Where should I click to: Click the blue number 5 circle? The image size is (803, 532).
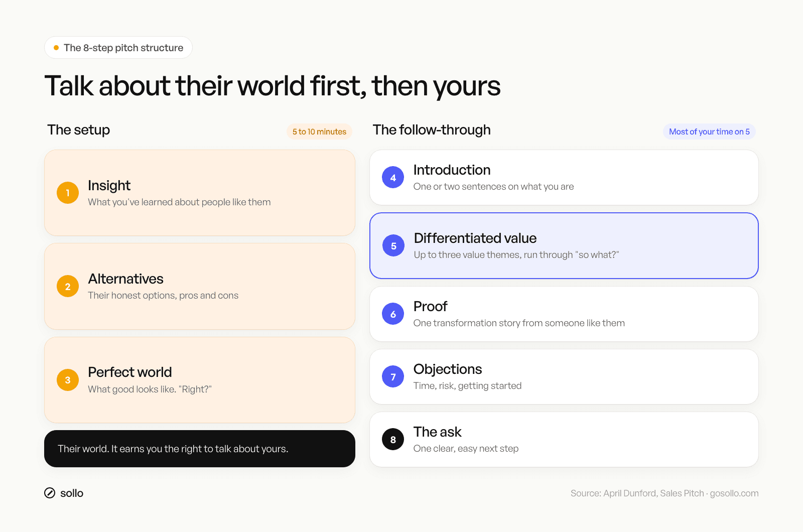coord(393,246)
